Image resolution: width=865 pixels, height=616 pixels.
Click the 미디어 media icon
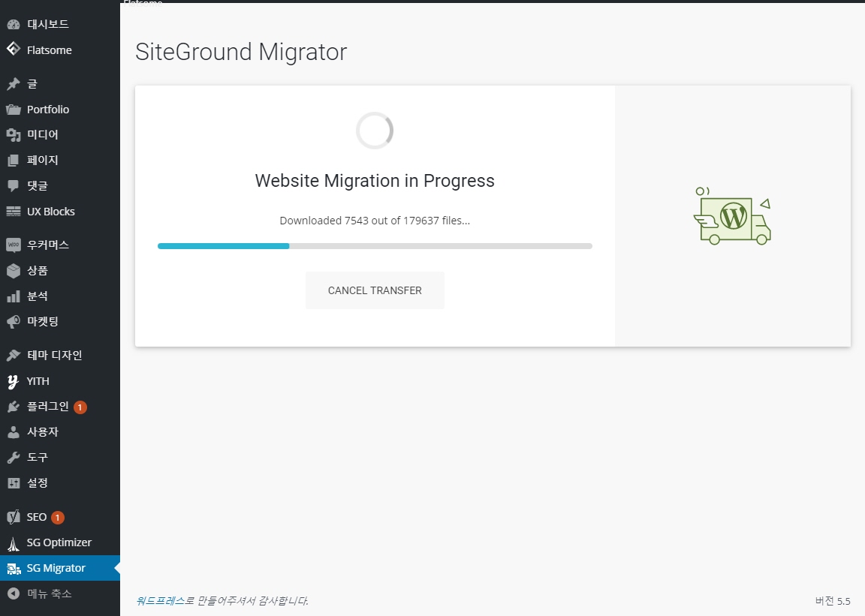[x=14, y=134]
